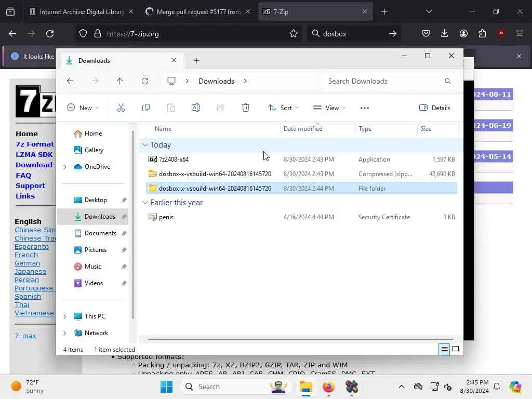Click the Delete trash icon in Explorer toolbar
Viewport: 532px width, 399px height.
(x=246, y=108)
